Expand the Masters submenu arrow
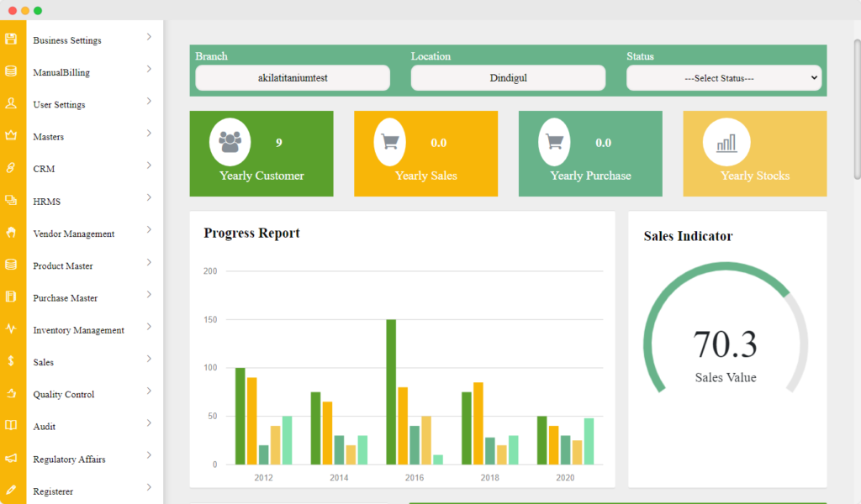The height and width of the screenshot is (504, 861). coord(149,134)
